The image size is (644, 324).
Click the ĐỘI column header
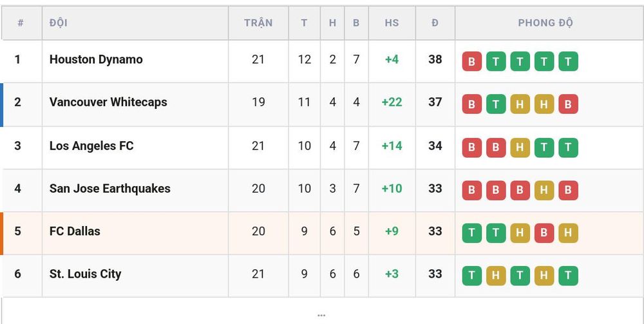(59, 23)
